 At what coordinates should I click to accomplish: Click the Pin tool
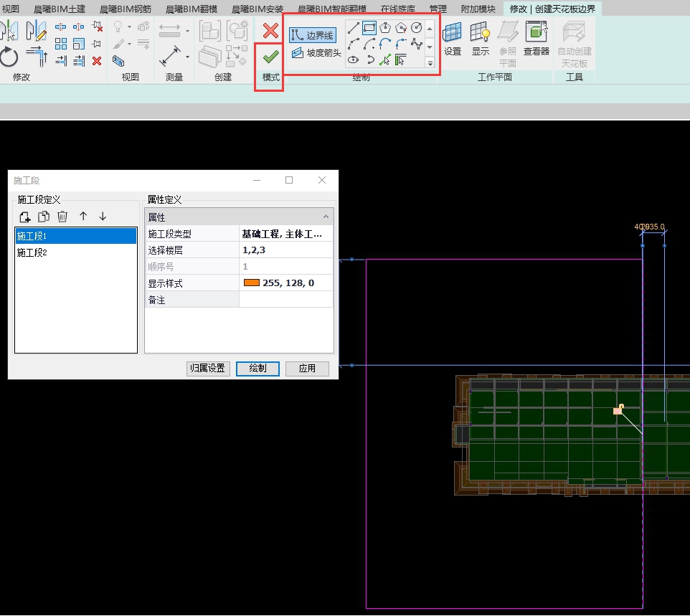(x=97, y=44)
